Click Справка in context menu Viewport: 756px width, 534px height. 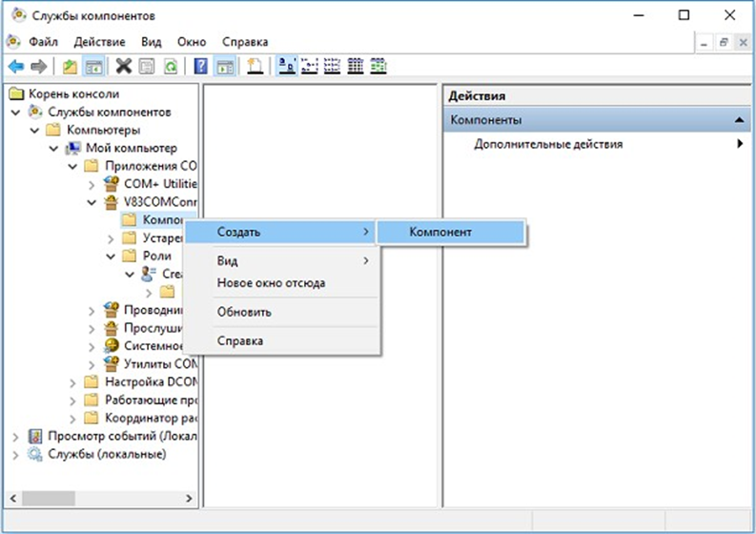point(280,341)
